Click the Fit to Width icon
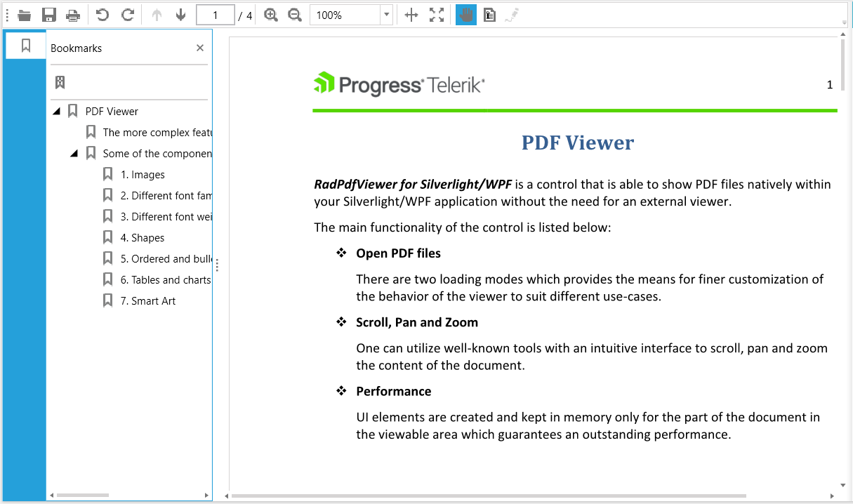853x504 pixels. coord(411,14)
